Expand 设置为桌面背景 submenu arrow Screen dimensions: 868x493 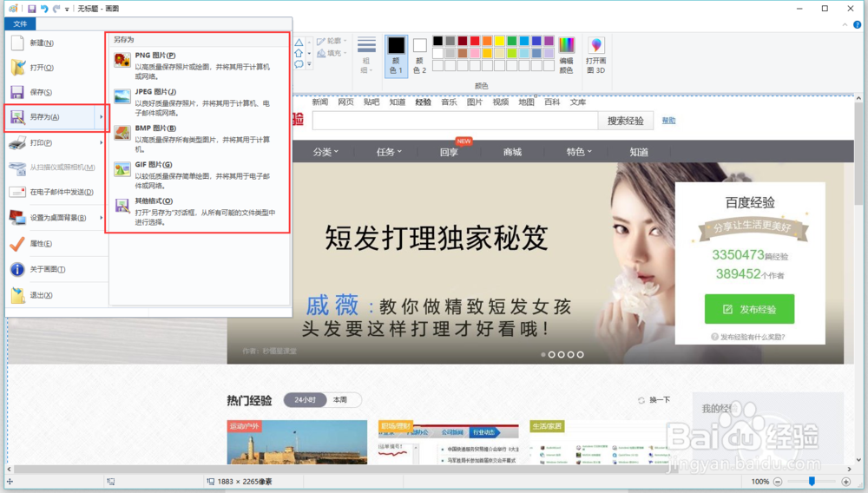102,218
